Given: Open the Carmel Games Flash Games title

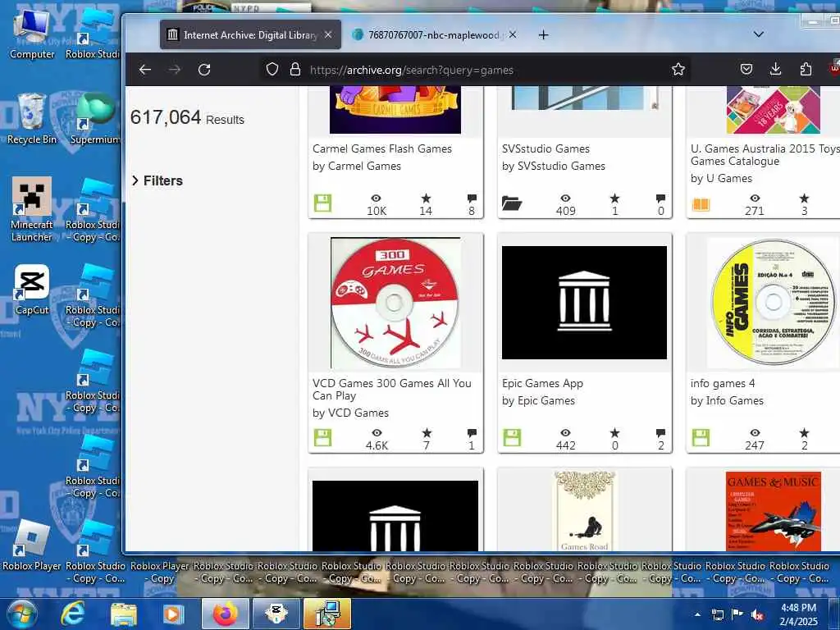Looking at the screenshot, I should click(382, 149).
